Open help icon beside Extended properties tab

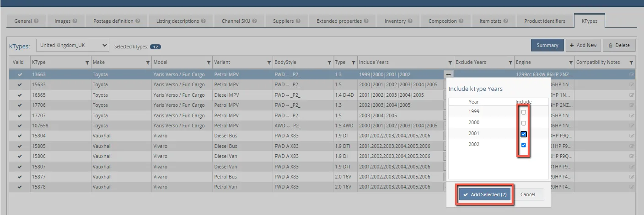pyautogui.click(x=366, y=21)
